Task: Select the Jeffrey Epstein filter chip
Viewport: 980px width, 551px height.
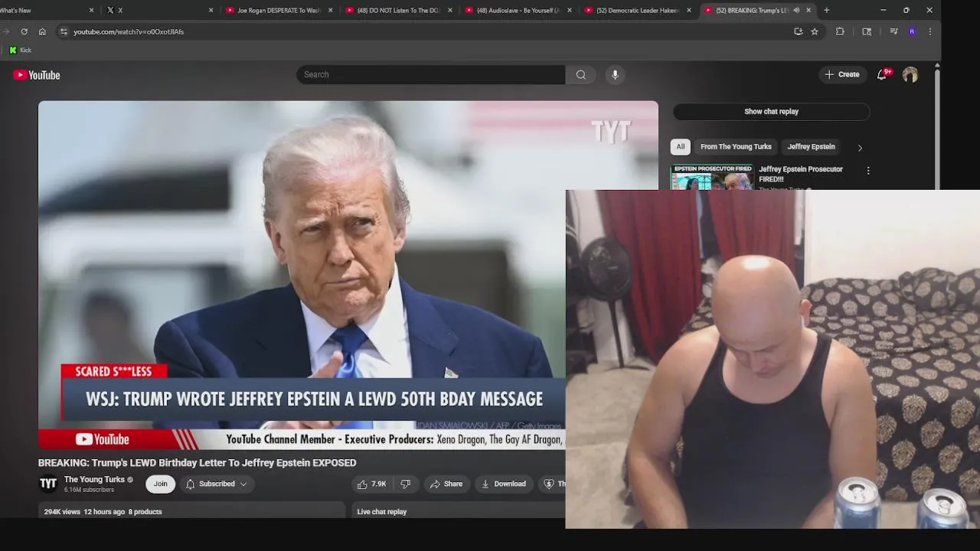Action: (x=811, y=147)
